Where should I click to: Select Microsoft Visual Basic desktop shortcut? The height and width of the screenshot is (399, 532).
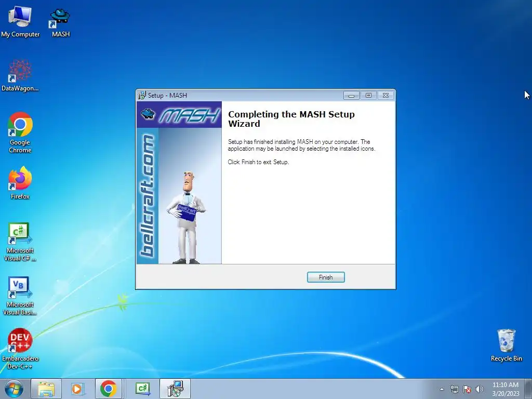[x=20, y=296]
